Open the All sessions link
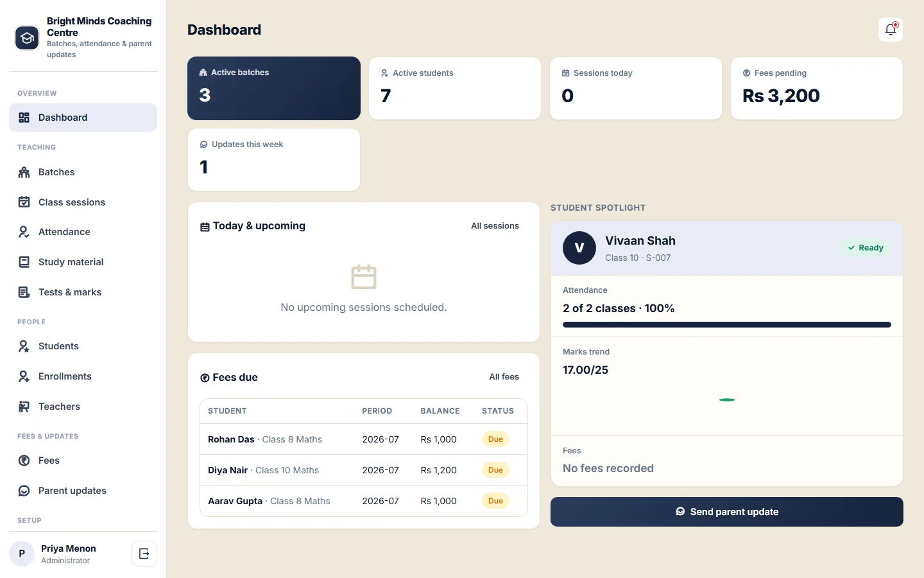Image resolution: width=924 pixels, height=578 pixels. tap(495, 226)
